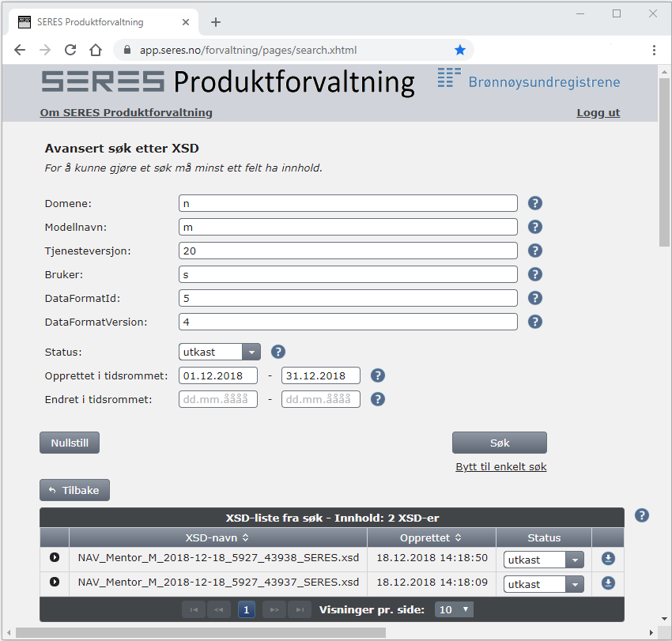This screenshot has width=672, height=641.
Task: Click help icon beside Status dropdown
Action: click(278, 353)
